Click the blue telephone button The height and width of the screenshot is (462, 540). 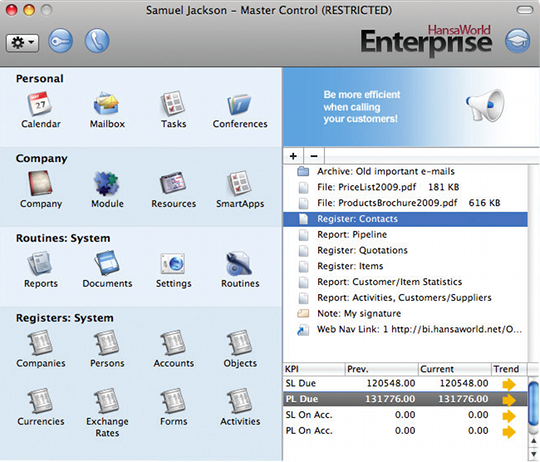tap(97, 41)
